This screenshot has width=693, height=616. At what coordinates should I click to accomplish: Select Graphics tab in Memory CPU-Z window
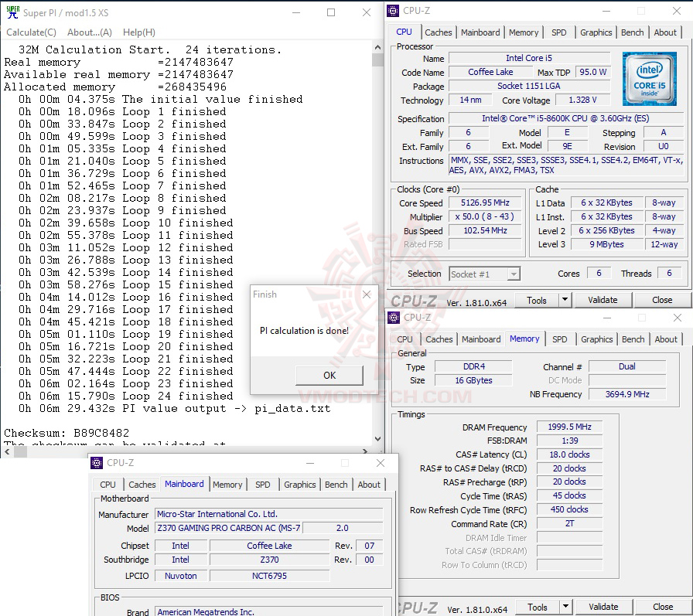(x=596, y=339)
